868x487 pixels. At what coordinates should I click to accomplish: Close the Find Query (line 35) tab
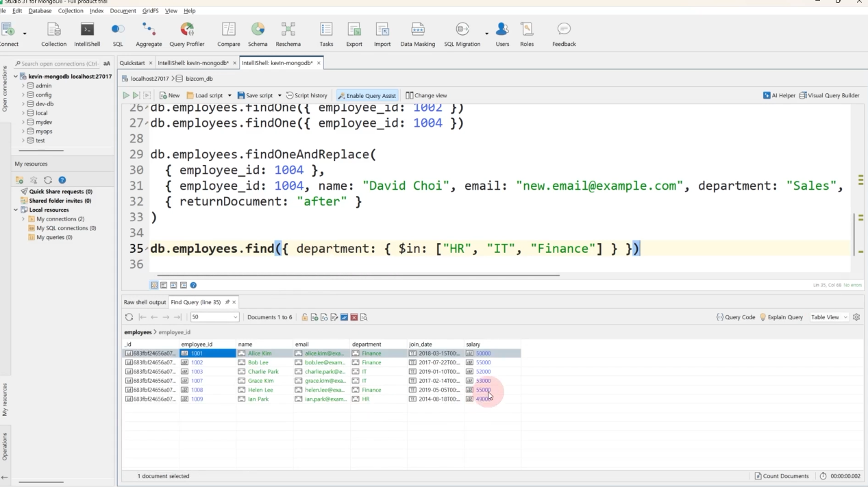pyautogui.click(x=234, y=302)
